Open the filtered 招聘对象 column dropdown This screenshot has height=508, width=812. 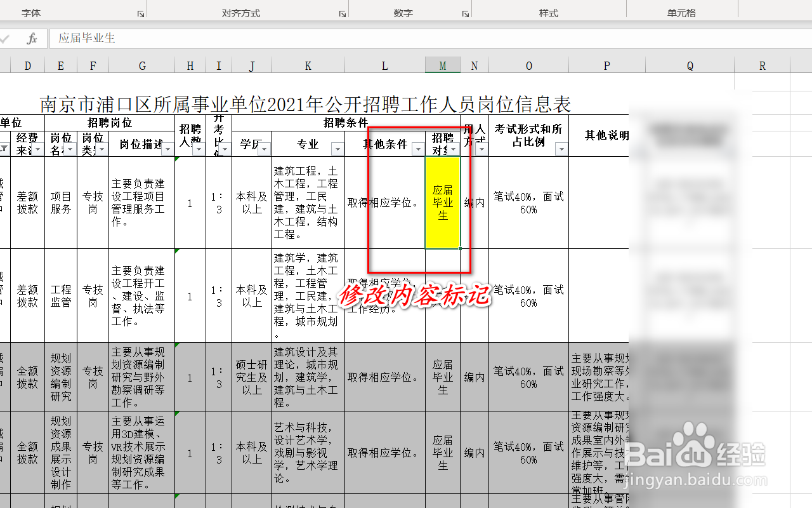click(453, 149)
